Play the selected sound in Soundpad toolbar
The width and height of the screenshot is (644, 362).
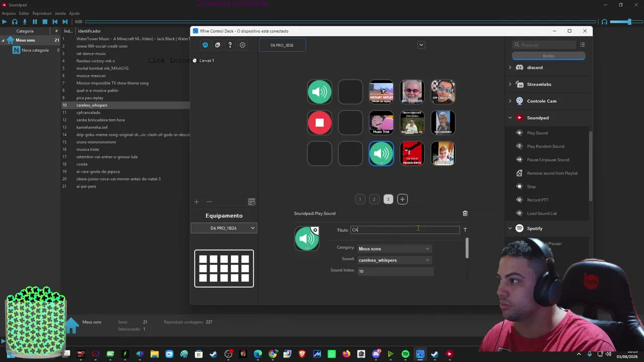(5, 22)
